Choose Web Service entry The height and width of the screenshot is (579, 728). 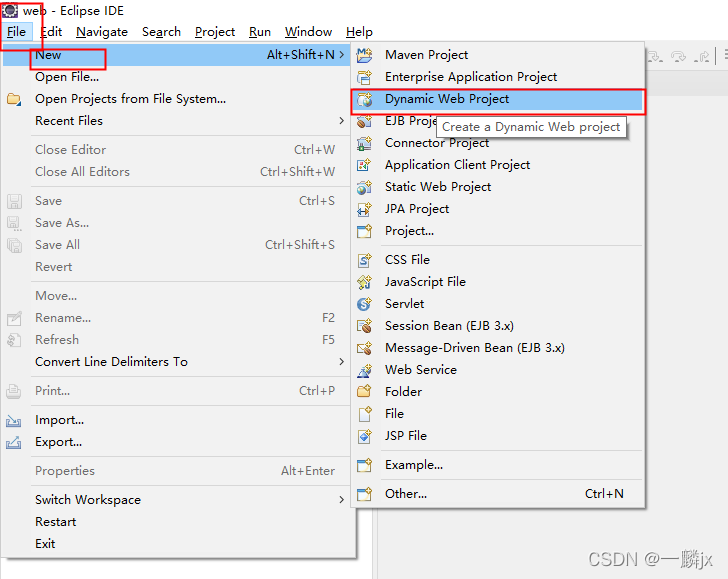[498, 370]
